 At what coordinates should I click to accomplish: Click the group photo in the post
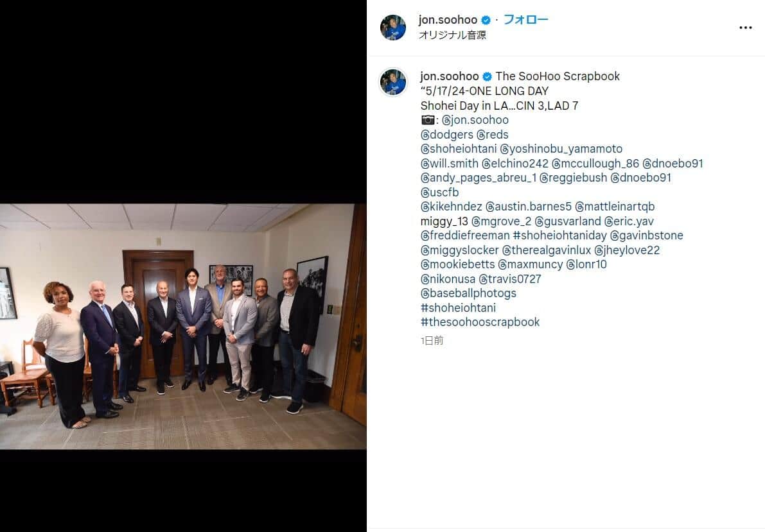[183, 327]
